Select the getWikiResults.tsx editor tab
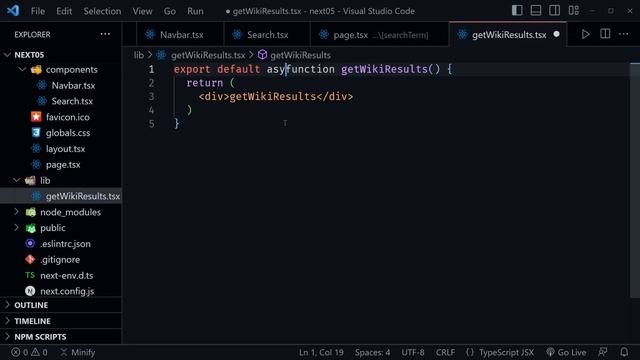The width and height of the screenshot is (640, 360). coord(508,35)
